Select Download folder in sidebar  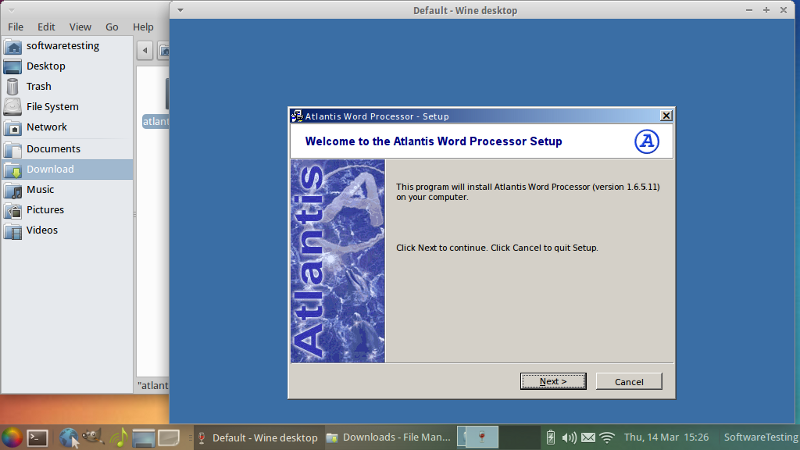coord(67,169)
